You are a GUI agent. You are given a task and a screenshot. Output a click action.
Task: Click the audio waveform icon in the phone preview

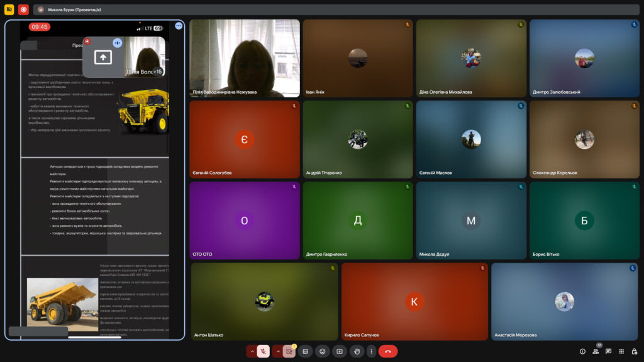point(118,43)
